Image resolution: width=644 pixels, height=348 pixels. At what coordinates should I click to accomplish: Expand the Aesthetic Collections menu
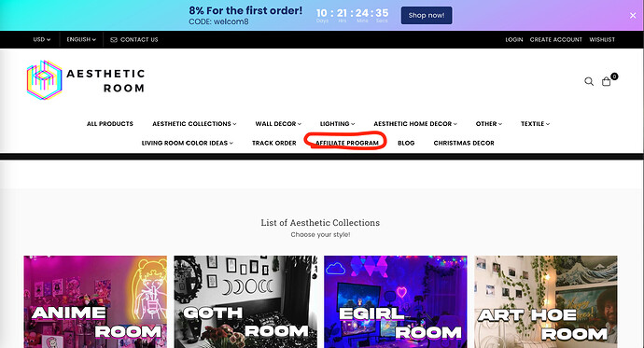194,123
